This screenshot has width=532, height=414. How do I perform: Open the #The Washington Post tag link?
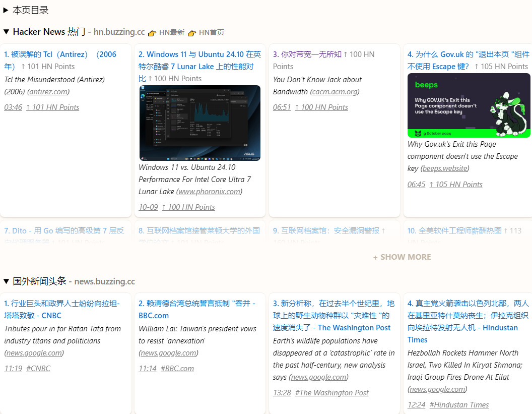[x=332, y=393]
